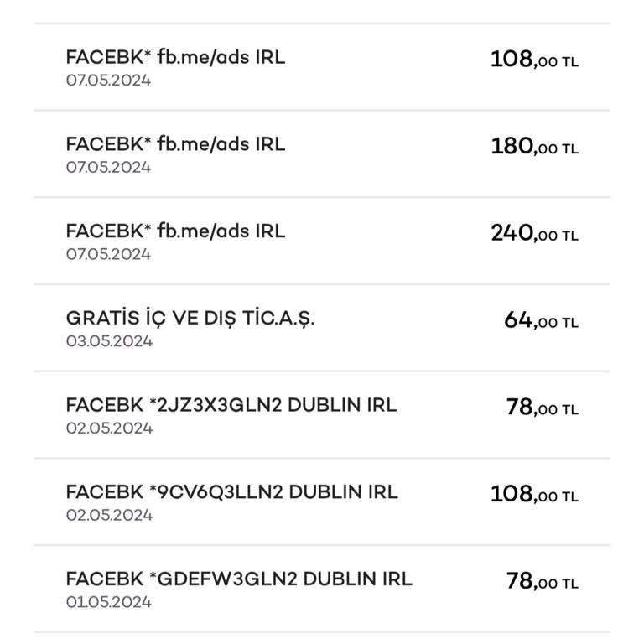Screen dimensions: 644x644
Task: Open FACEBK *2JZ3X3GLN2 DUBLIN IRL transaction
Action: tap(322, 415)
